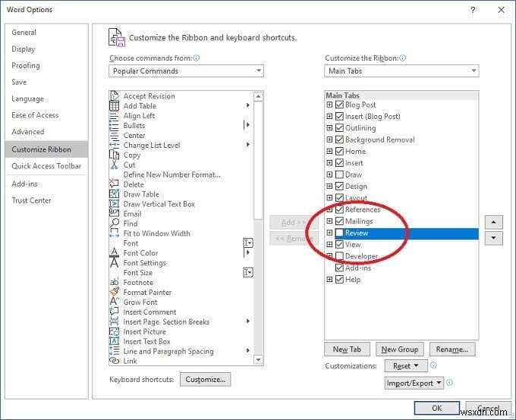The height and width of the screenshot is (420, 516).
Task: Click the Change List Level icon
Action: tap(114, 145)
